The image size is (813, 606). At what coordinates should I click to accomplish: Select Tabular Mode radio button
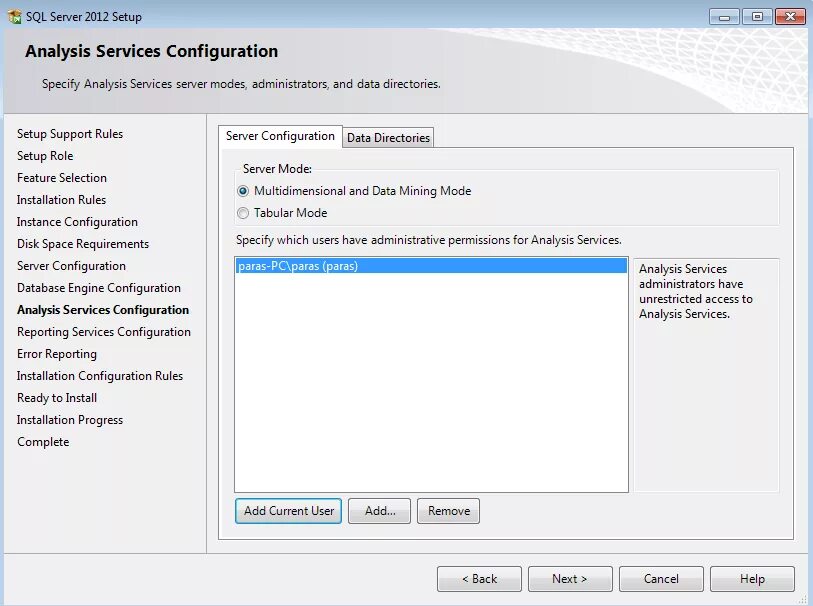click(x=243, y=213)
